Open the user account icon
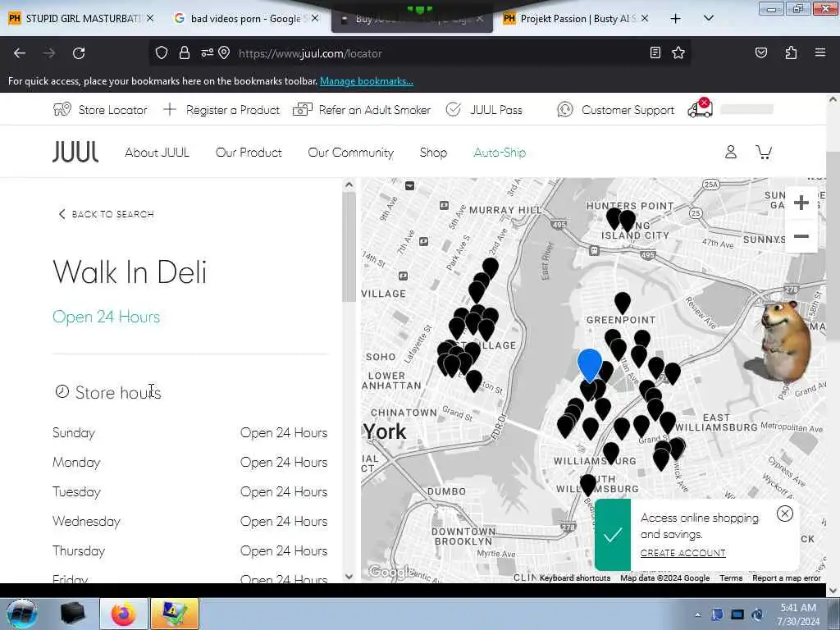 click(x=731, y=152)
